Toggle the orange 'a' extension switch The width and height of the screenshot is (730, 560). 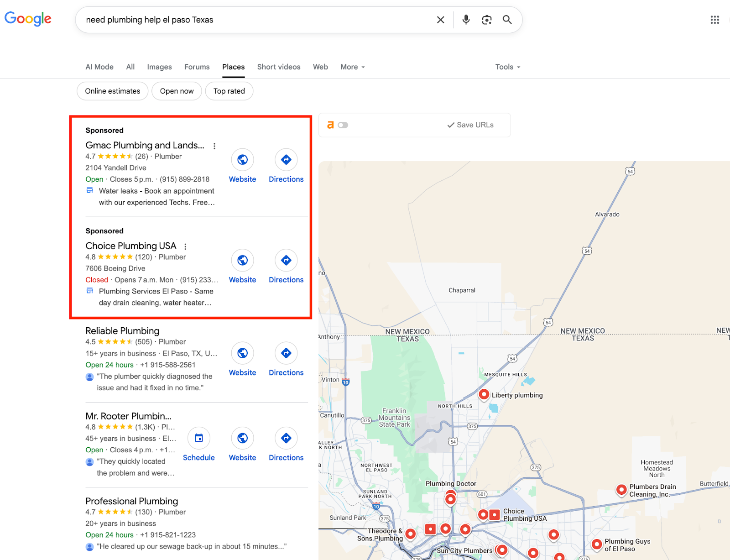(343, 125)
